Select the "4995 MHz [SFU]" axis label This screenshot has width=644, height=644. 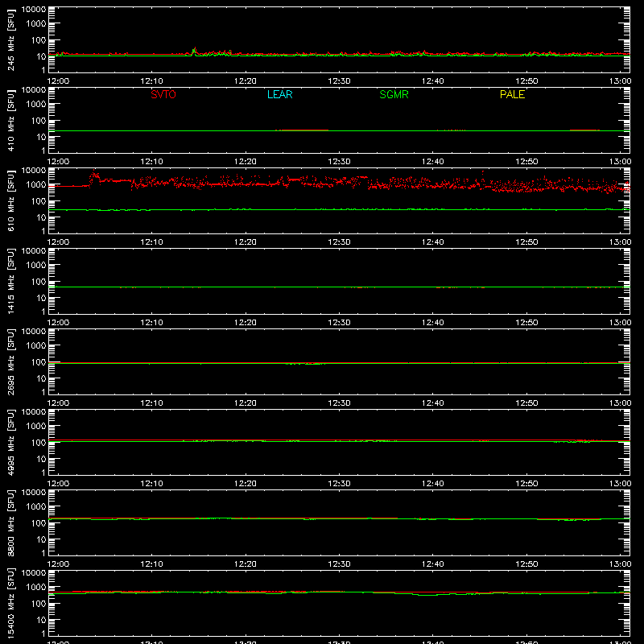click(10, 442)
